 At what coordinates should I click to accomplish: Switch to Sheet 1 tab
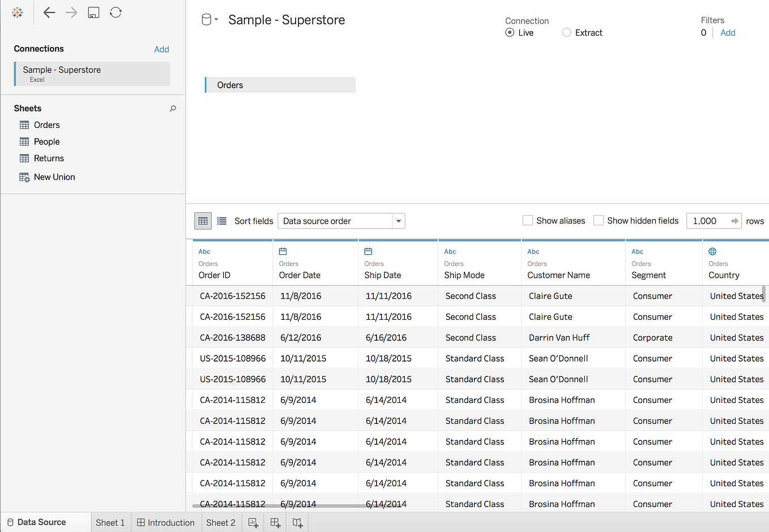110,522
